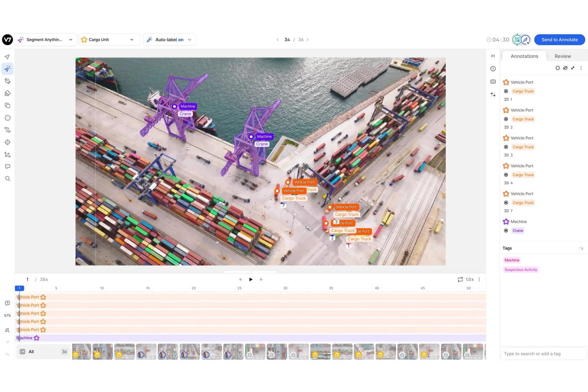The width and height of the screenshot is (588, 392).
Task: Open annotations panel more options menu
Action: tap(581, 68)
